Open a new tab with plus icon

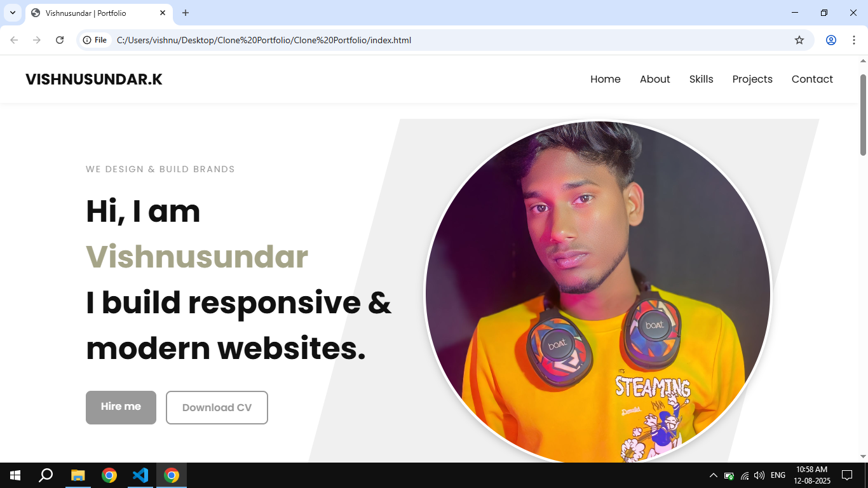click(x=186, y=13)
